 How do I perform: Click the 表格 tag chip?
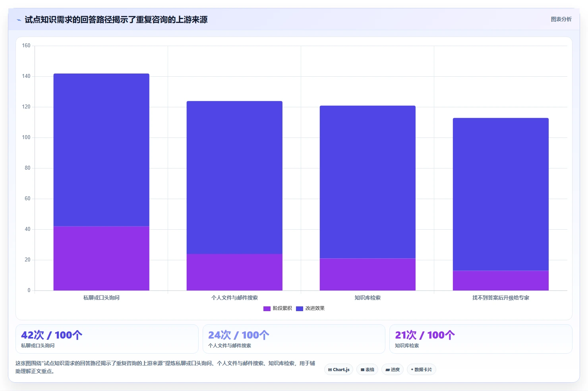(367, 370)
